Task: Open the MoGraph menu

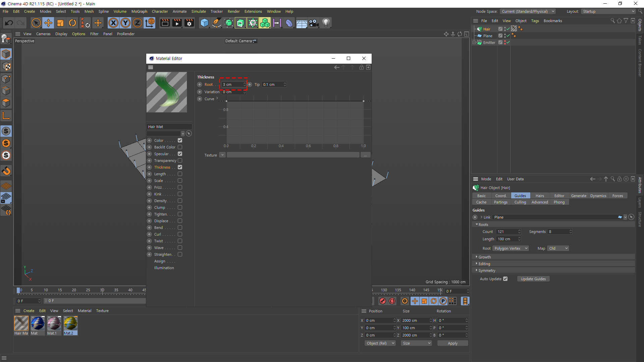Action: 139,11
